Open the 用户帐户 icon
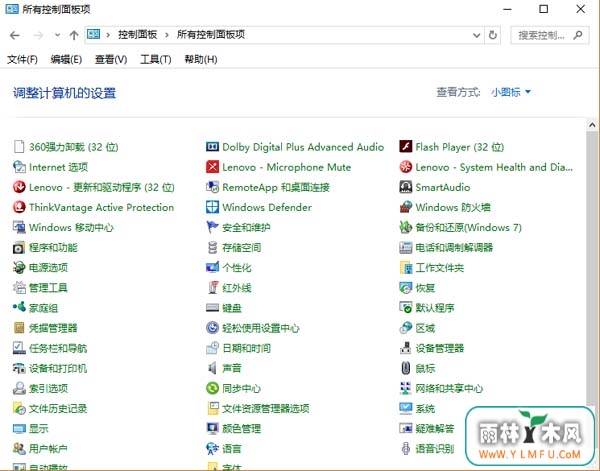The width and height of the screenshot is (600, 471). coord(19,448)
